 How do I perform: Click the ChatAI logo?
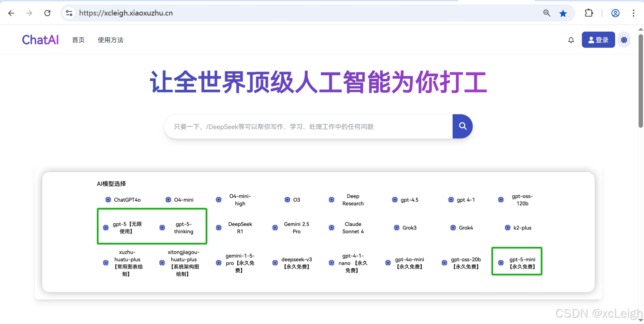point(40,40)
